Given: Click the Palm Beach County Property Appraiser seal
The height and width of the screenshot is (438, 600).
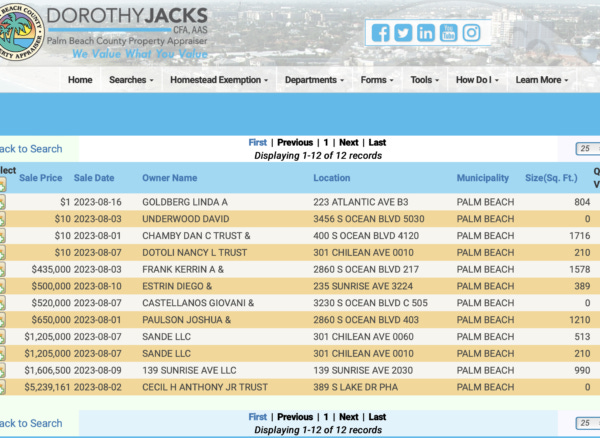Looking at the screenshot, I should [20, 31].
